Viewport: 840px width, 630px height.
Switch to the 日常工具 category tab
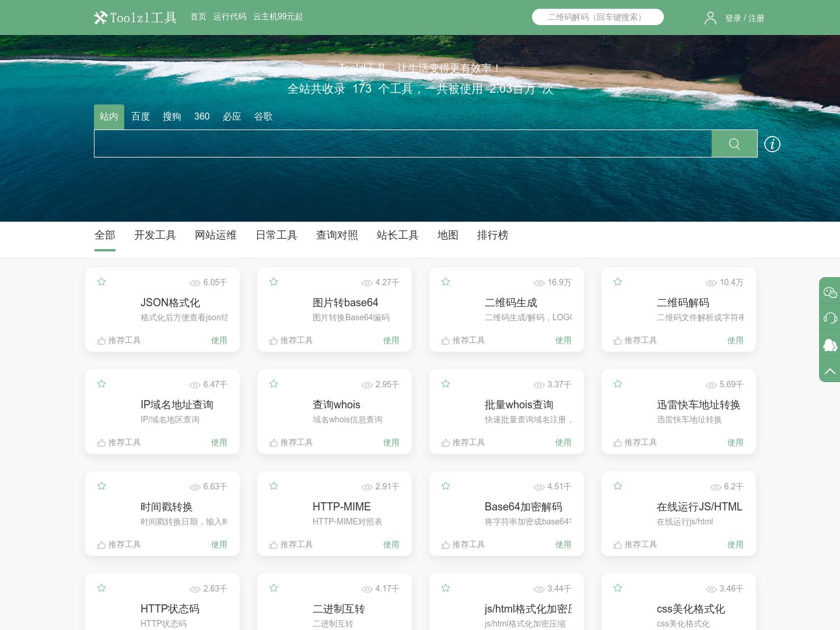click(276, 235)
